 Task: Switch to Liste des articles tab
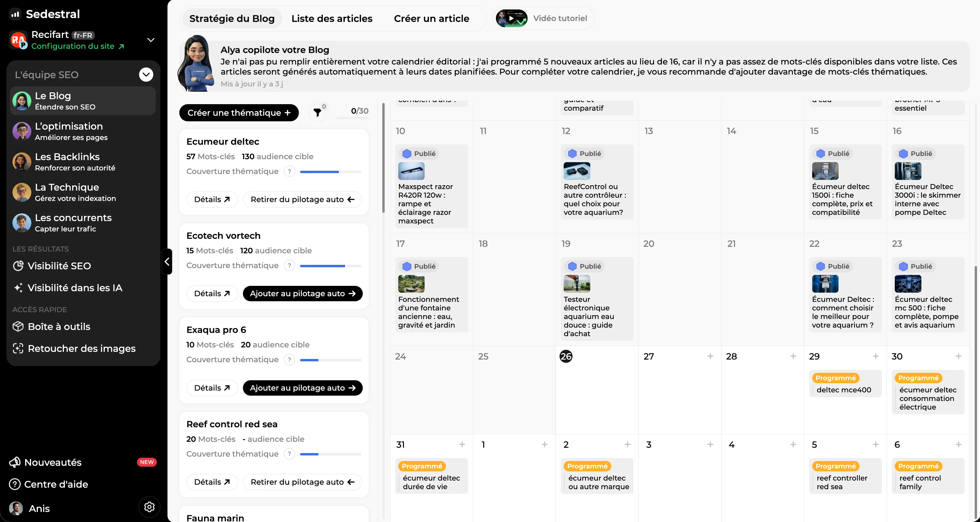coord(332,19)
